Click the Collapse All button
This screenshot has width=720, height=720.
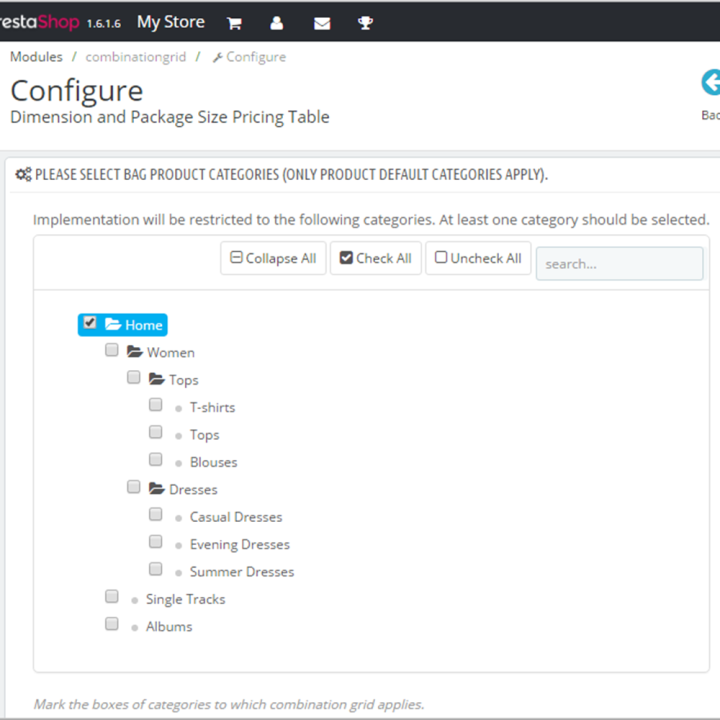point(273,258)
